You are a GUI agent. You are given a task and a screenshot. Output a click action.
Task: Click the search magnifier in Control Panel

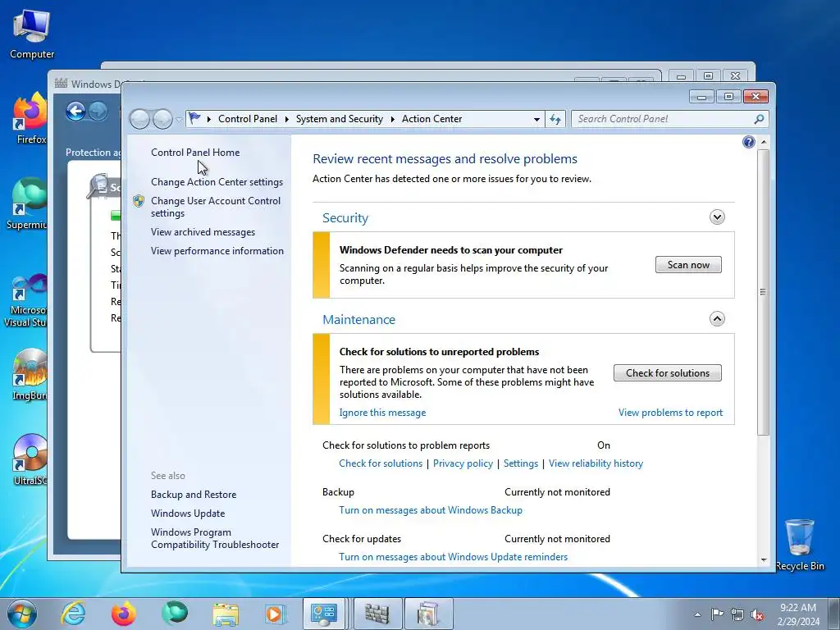759,119
